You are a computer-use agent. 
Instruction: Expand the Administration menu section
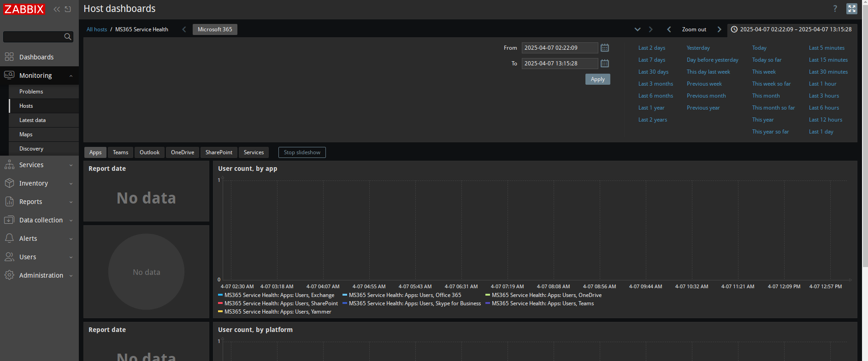(71, 276)
